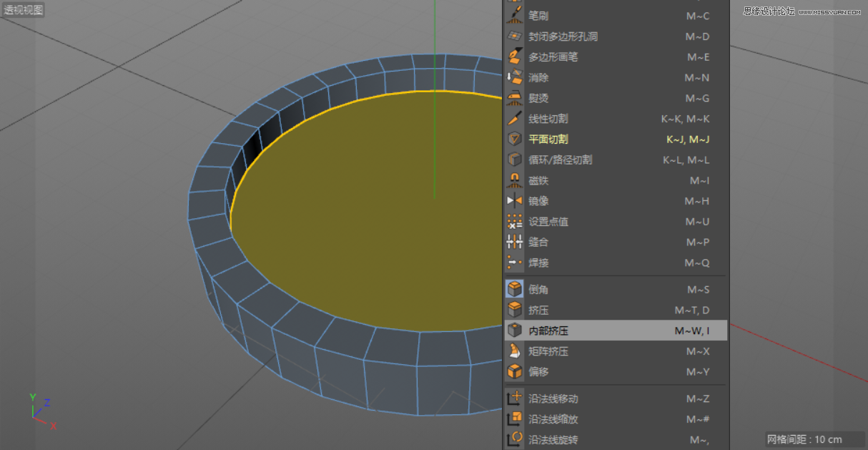Click the Weld (焊接) tool icon
Viewport: 868px width, 450px height.
tap(515, 263)
